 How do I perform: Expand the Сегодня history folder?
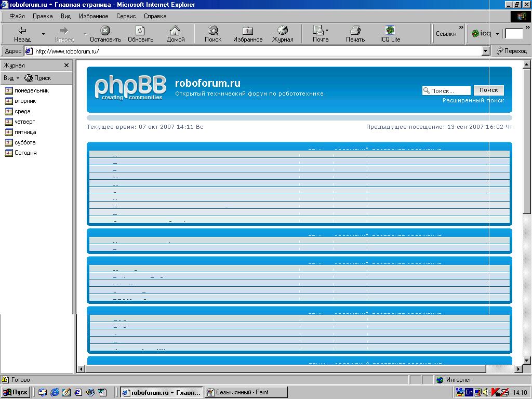tap(25, 153)
